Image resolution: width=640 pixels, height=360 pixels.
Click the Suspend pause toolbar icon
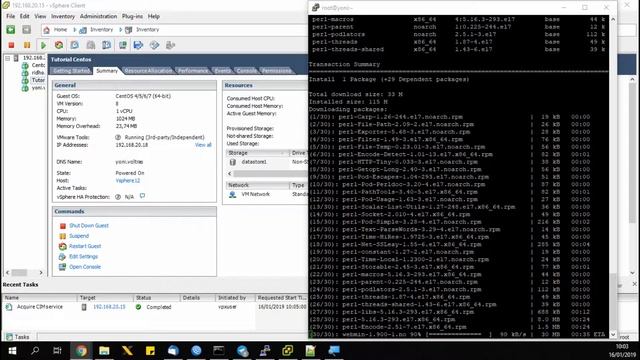[x=27, y=45]
